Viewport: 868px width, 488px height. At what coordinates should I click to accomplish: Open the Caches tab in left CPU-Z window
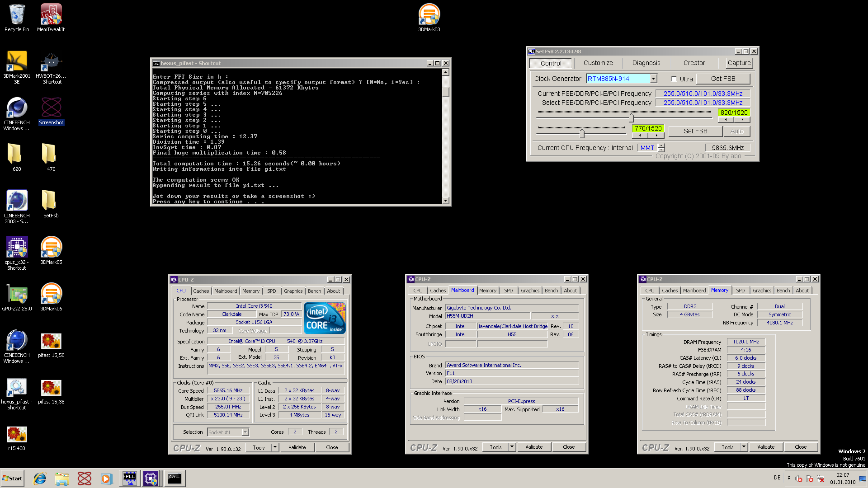tap(201, 291)
